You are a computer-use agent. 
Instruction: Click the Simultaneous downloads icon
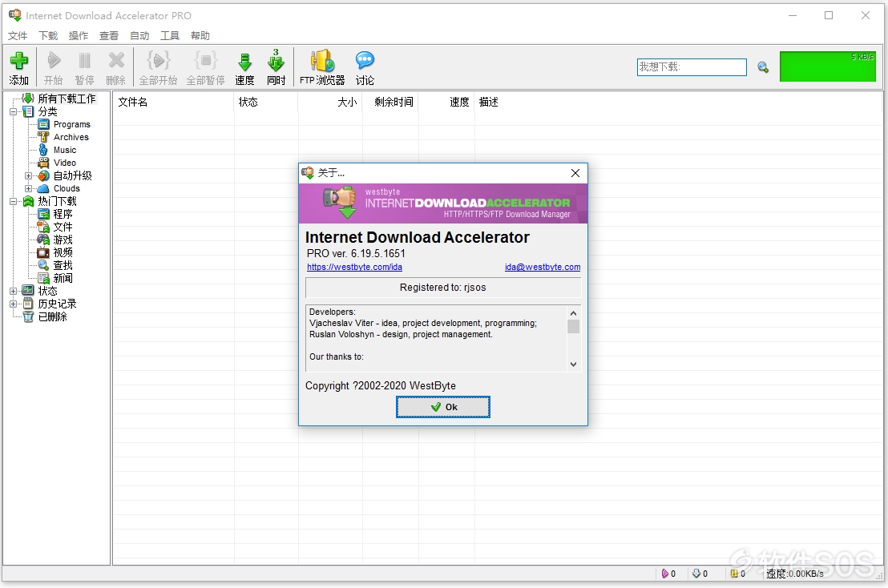[276, 60]
